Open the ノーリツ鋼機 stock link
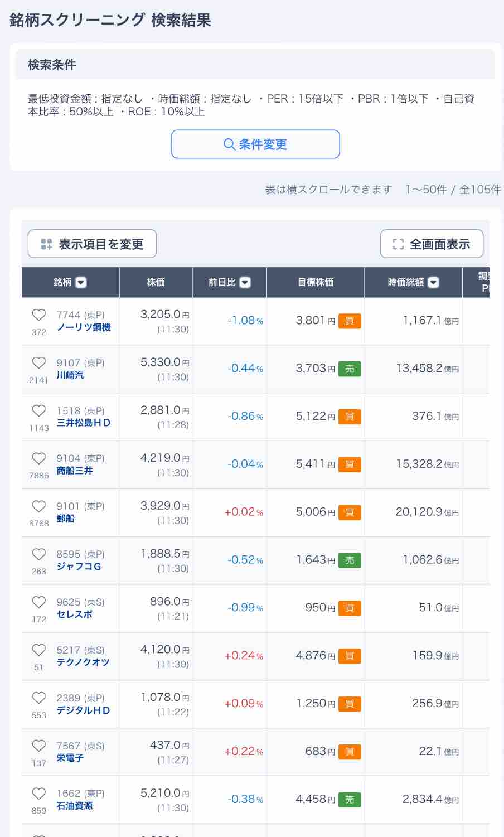This screenshot has width=504, height=837. coord(84,327)
